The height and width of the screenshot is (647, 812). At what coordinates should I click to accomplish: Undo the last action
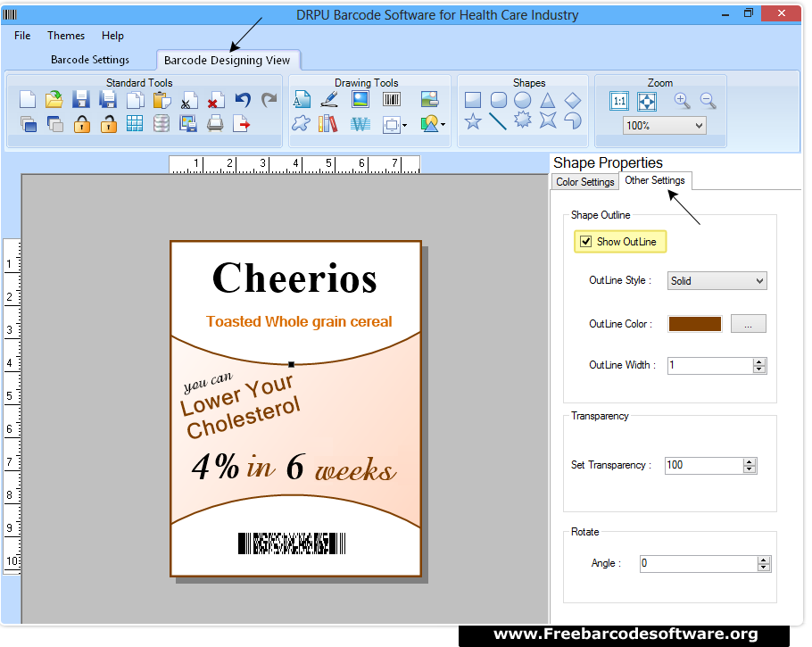[x=243, y=99]
